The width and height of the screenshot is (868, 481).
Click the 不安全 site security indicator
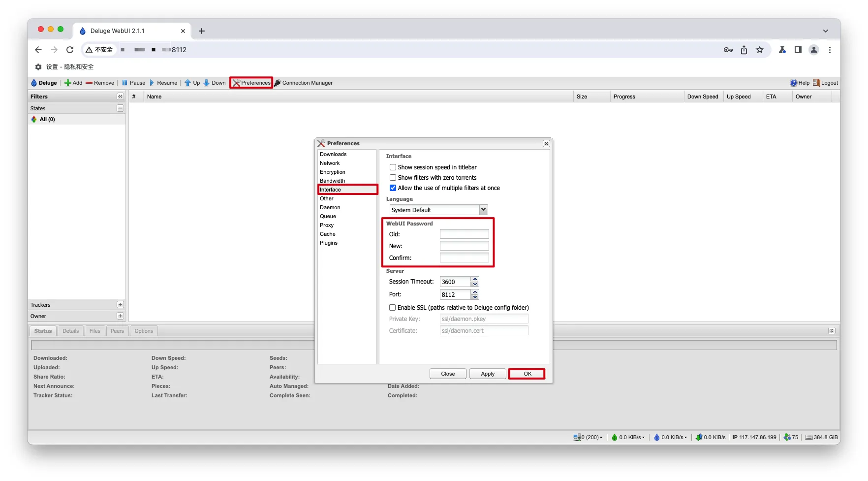pyautogui.click(x=99, y=50)
